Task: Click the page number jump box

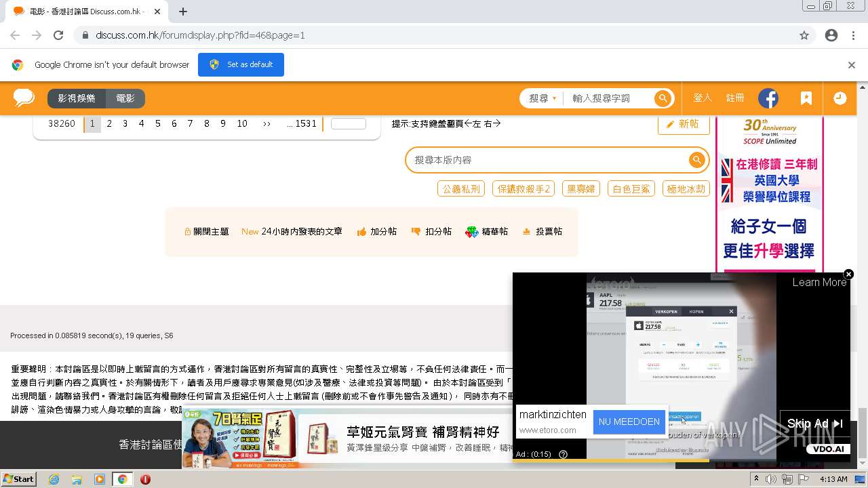Action: pyautogui.click(x=349, y=123)
